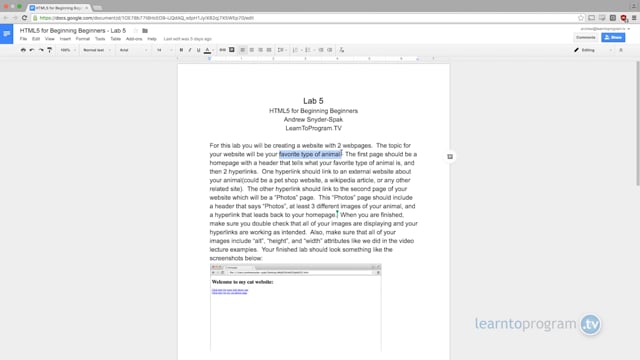Screen dimensions: 640x360
Task: Open the Chrome menu icon
Action: click(x=634, y=18)
